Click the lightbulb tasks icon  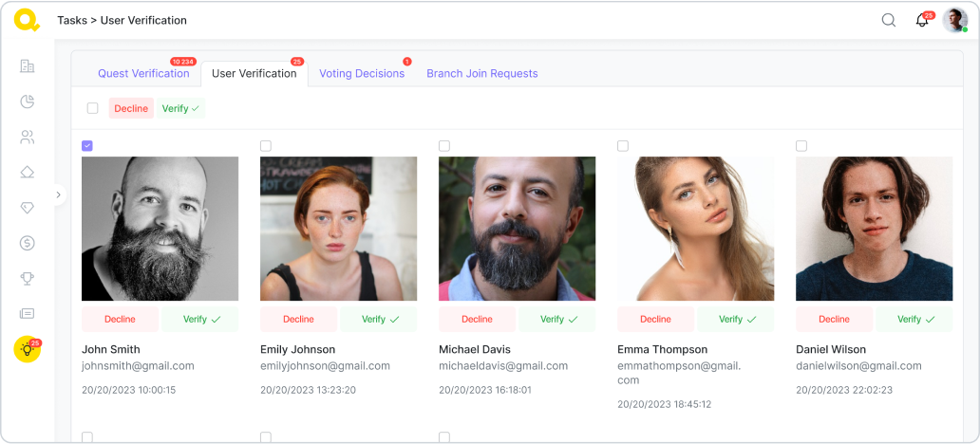(28, 349)
